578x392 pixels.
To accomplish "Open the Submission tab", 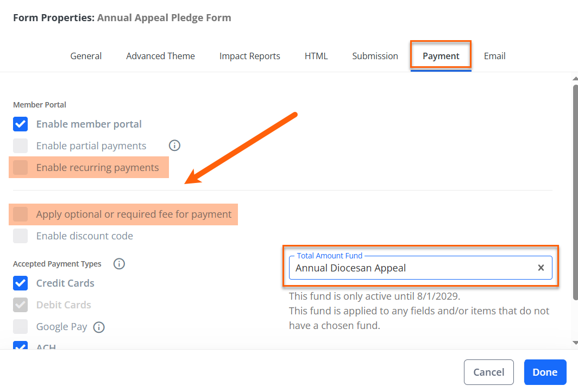I will click(x=375, y=56).
